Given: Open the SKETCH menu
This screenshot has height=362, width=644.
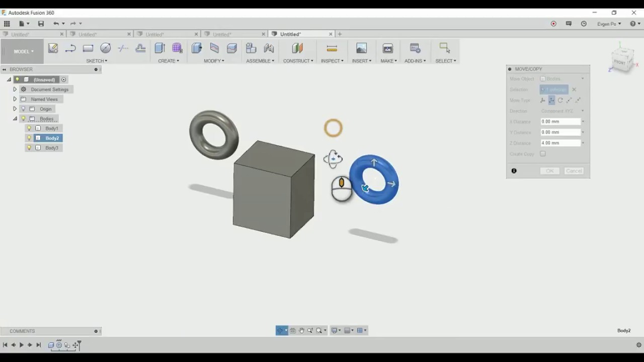Looking at the screenshot, I should (x=97, y=61).
